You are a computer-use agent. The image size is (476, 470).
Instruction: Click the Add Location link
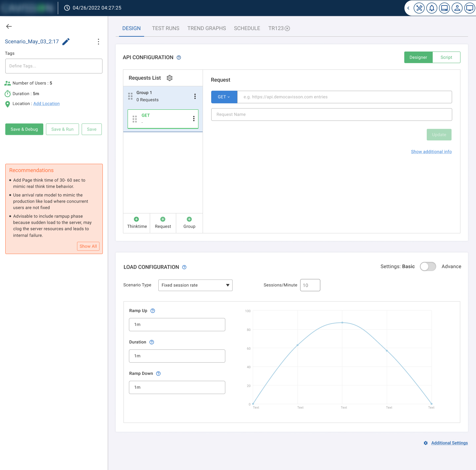pos(47,103)
